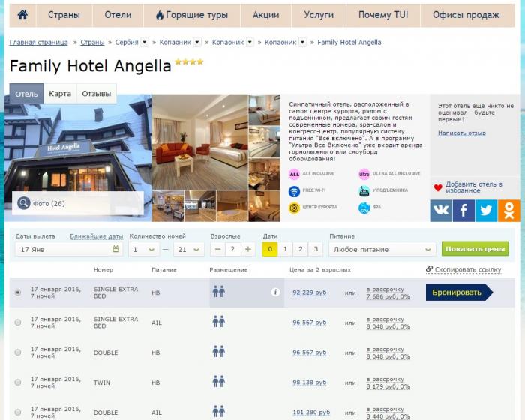
Task: Select radio for SINGLE EXTRA BED AIL offer
Action: 18,322
